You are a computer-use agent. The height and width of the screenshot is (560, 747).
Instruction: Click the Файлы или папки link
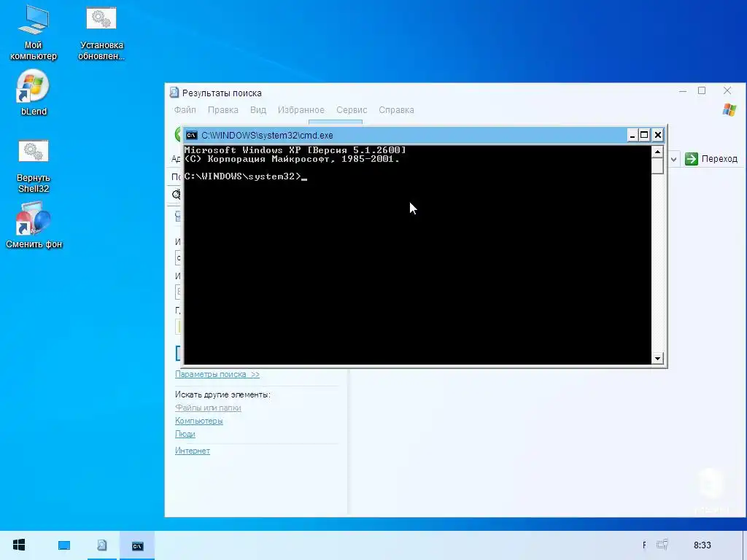208,408
